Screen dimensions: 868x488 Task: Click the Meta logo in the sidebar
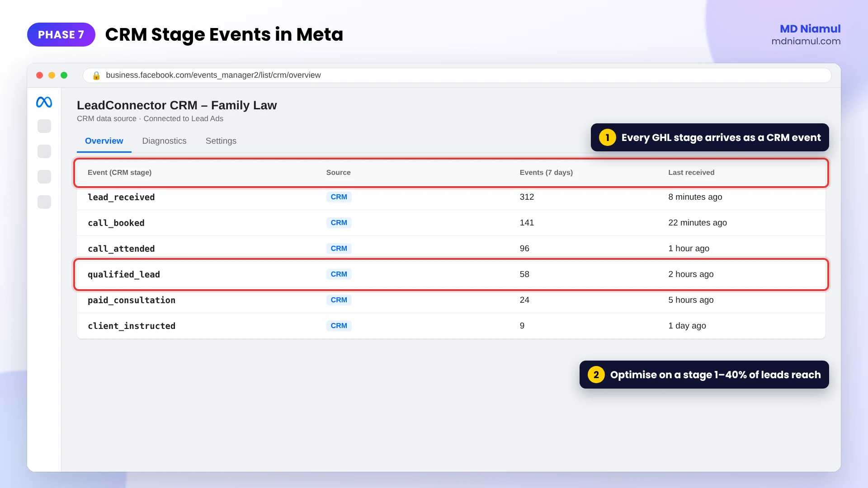point(44,102)
